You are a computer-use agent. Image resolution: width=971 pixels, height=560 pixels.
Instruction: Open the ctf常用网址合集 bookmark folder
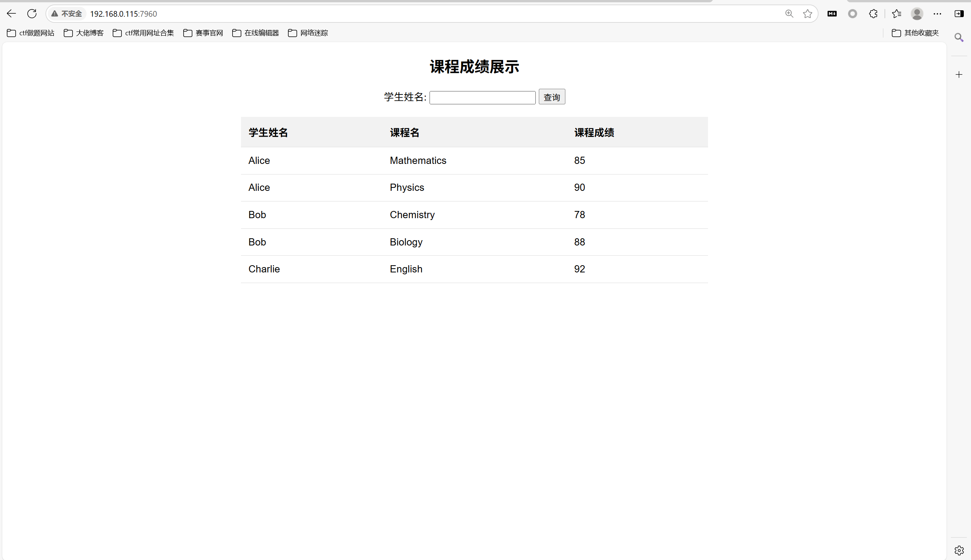[x=143, y=33]
